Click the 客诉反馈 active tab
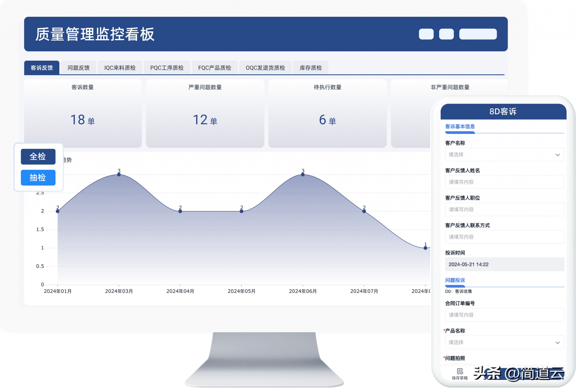 click(42, 68)
